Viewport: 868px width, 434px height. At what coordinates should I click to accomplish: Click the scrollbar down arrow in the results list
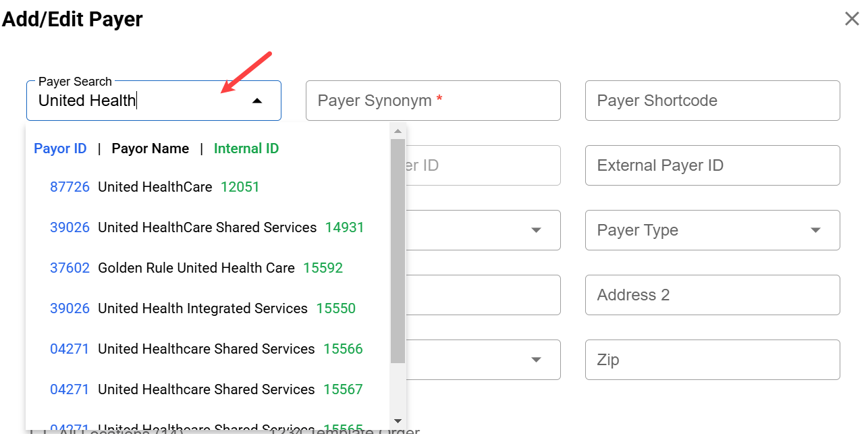(398, 421)
